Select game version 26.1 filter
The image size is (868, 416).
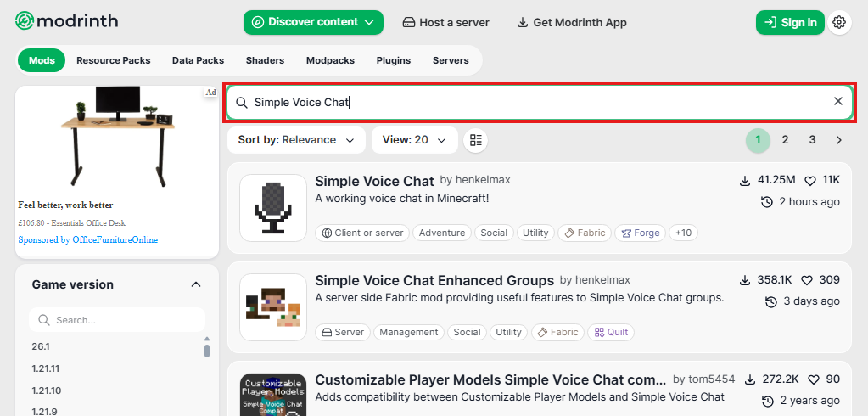coord(42,346)
